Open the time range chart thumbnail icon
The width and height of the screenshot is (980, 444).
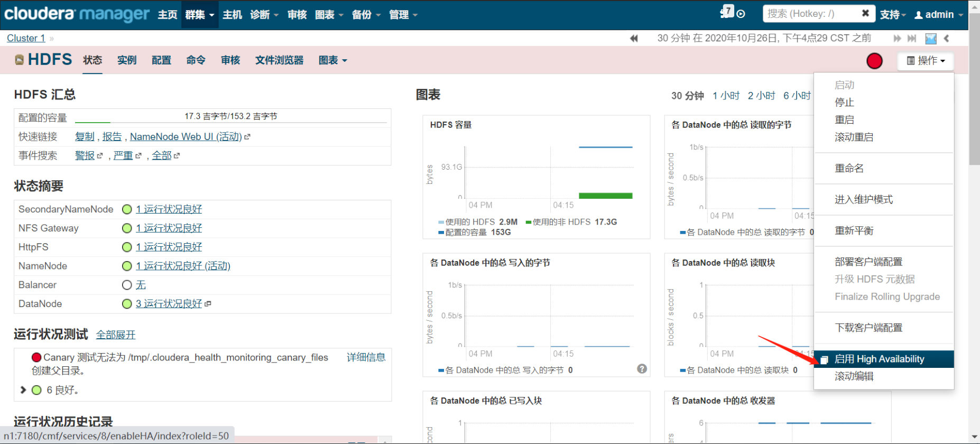(x=931, y=39)
